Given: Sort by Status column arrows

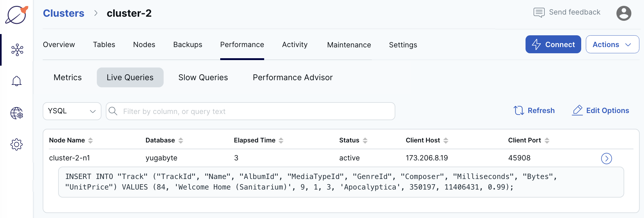Looking at the screenshot, I should pyautogui.click(x=365, y=141).
